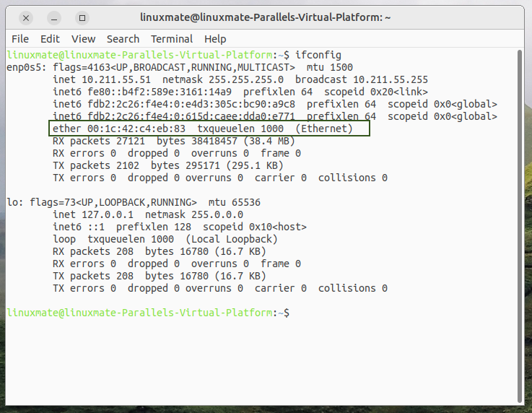Click the inet address 10.211.55.51

coord(115,79)
